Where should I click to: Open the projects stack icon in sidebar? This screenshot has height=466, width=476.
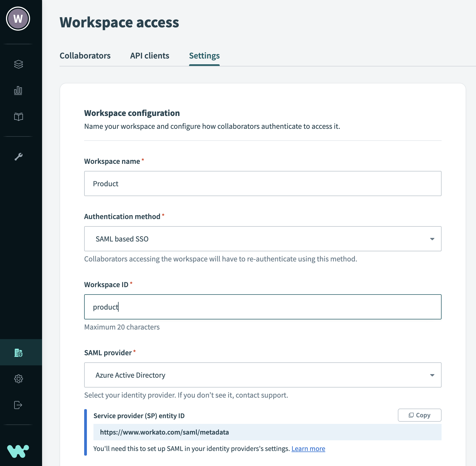point(18,64)
